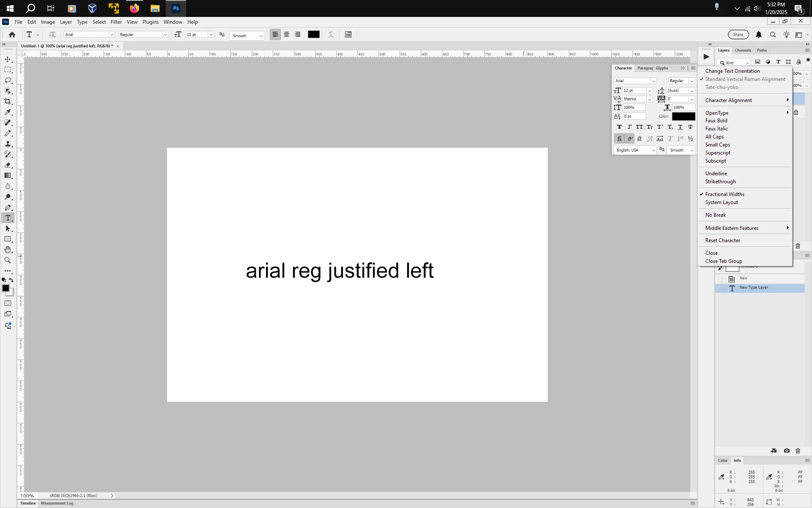Select the Hand tool

click(x=8, y=250)
